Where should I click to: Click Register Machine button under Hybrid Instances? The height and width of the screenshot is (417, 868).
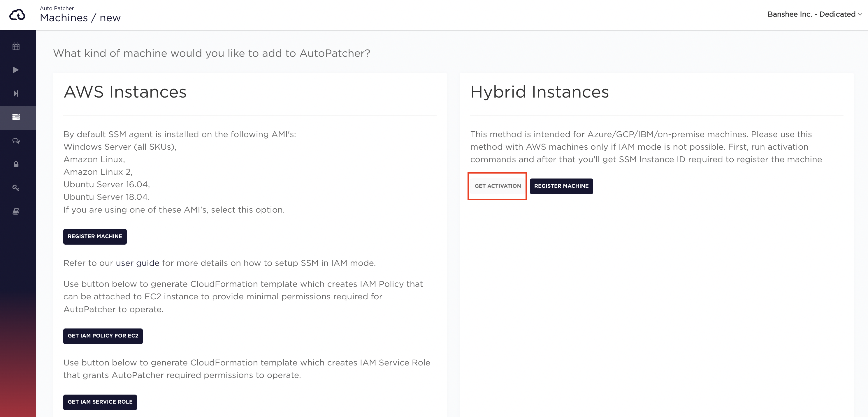561,186
